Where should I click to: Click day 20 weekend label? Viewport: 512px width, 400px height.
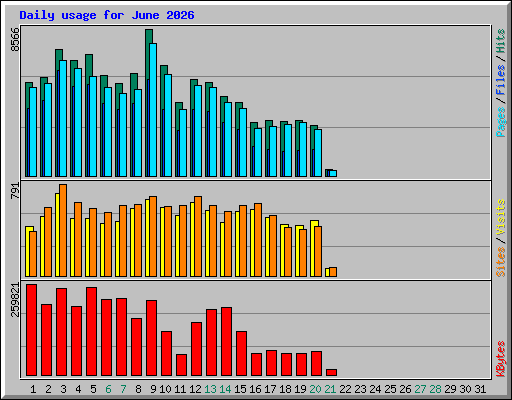point(315,389)
